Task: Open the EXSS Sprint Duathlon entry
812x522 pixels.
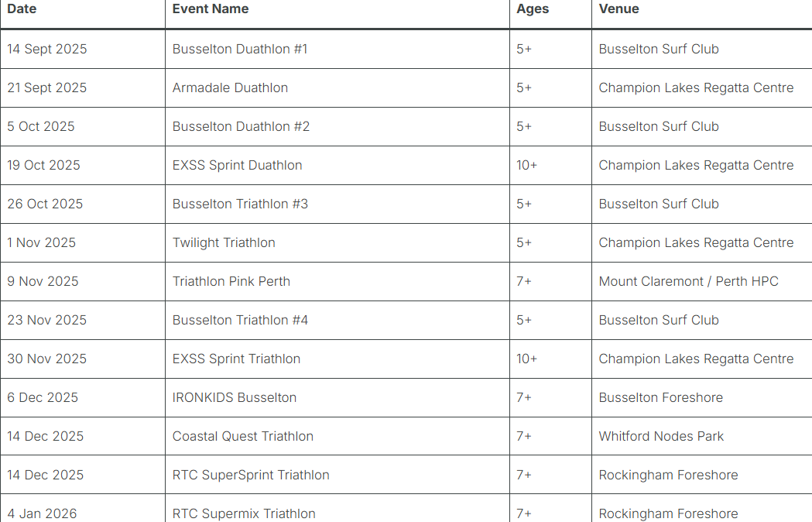Action: coord(237,166)
